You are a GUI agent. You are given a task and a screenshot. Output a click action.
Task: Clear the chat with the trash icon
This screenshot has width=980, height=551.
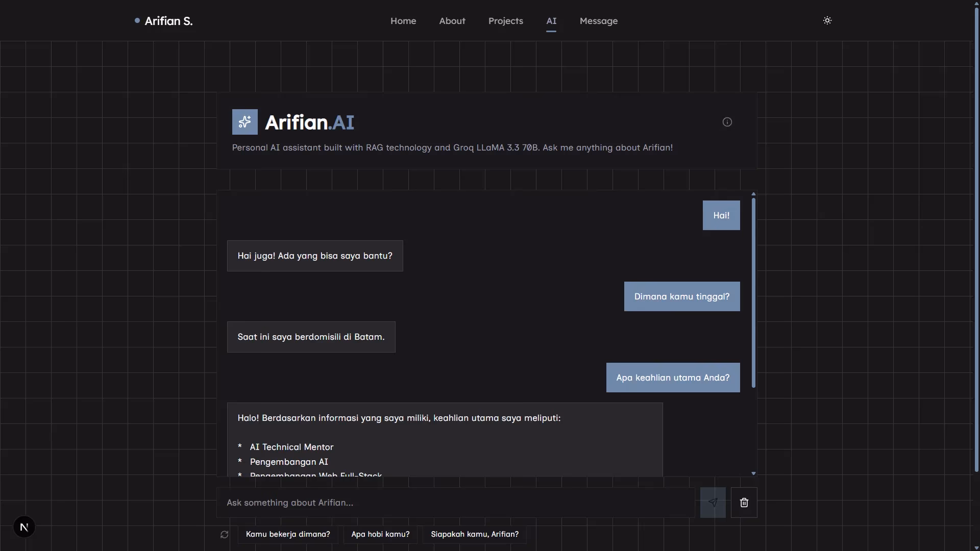click(744, 503)
